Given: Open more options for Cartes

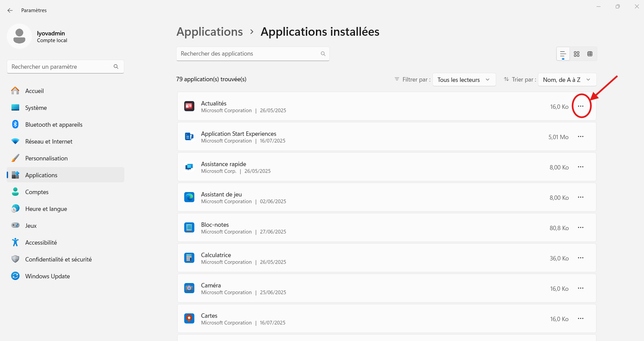Looking at the screenshot, I should [581, 318].
